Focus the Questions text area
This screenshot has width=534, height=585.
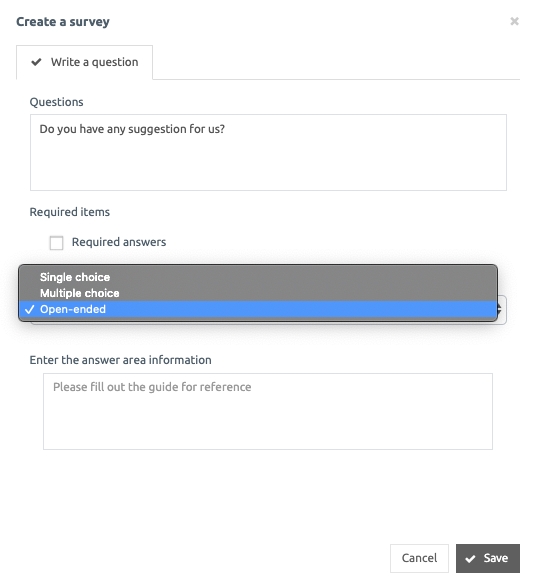[268, 153]
